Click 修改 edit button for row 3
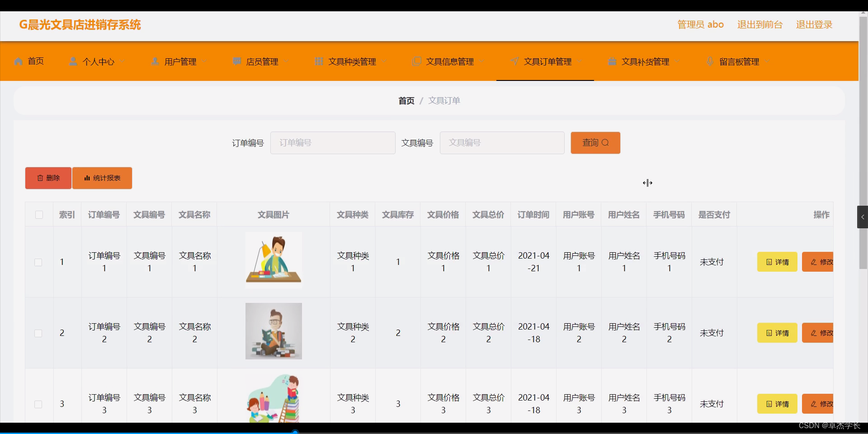 (818, 404)
